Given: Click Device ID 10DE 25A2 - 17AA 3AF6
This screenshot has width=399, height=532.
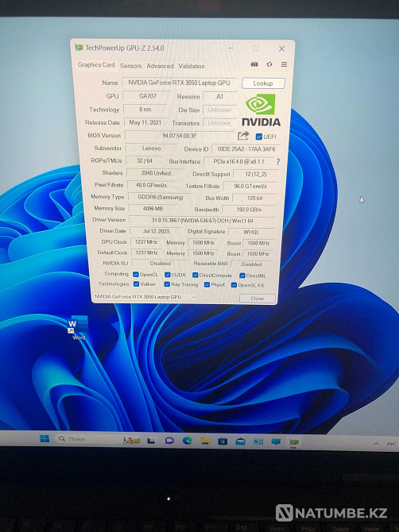Looking at the screenshot, I should pyautogui.click(x=246, y=149).
